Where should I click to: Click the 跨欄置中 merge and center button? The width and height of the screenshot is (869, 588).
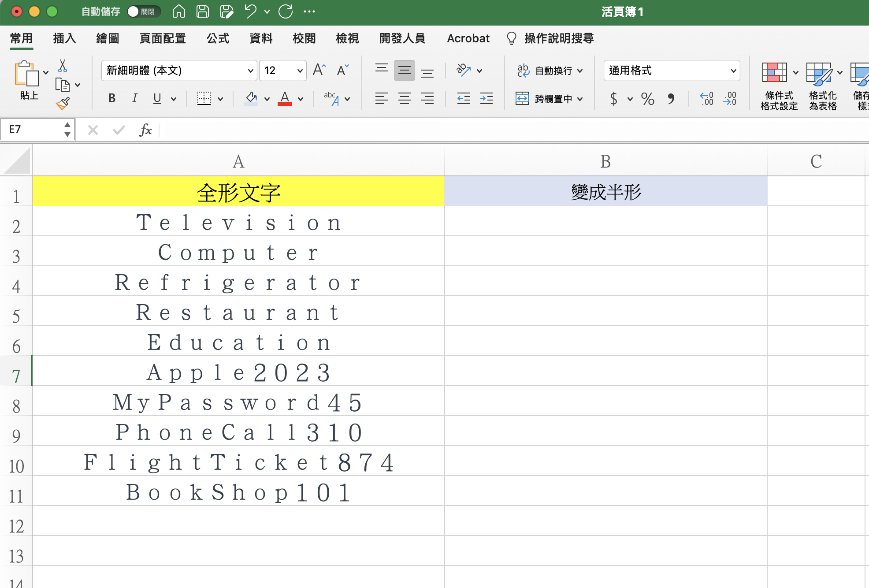(548, 99)
